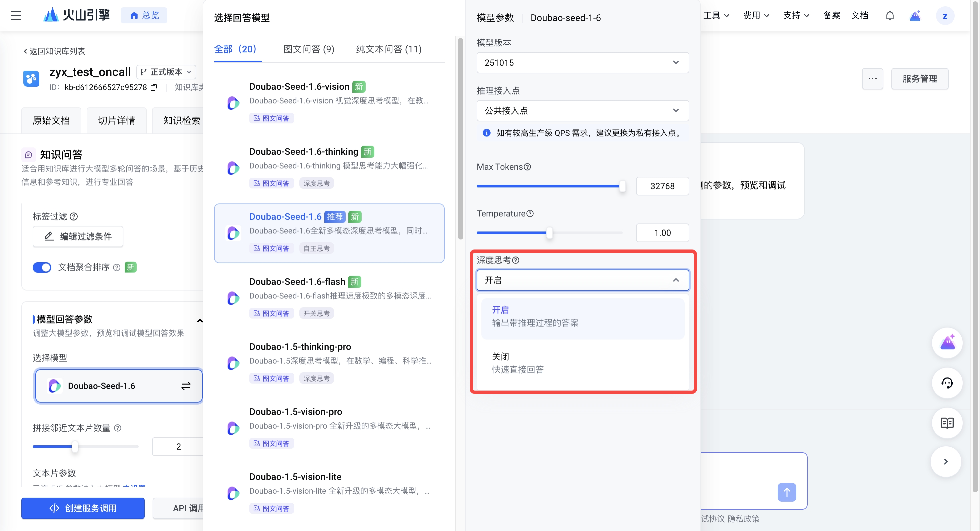Show help for 拼接邻近文本片数量
The width and height of the screenshot is (980, 531).
click(x=118, y=428)
